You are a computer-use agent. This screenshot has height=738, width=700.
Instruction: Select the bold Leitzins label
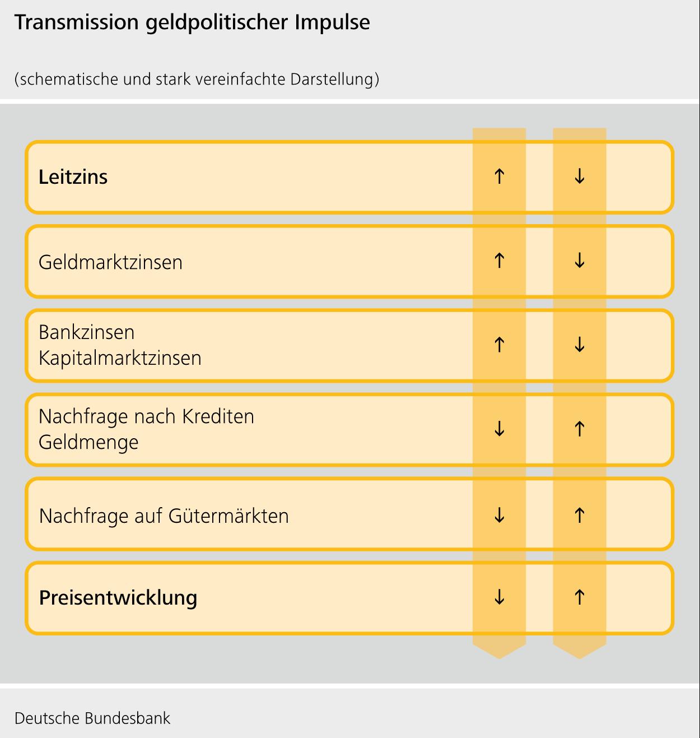(73, 177)
